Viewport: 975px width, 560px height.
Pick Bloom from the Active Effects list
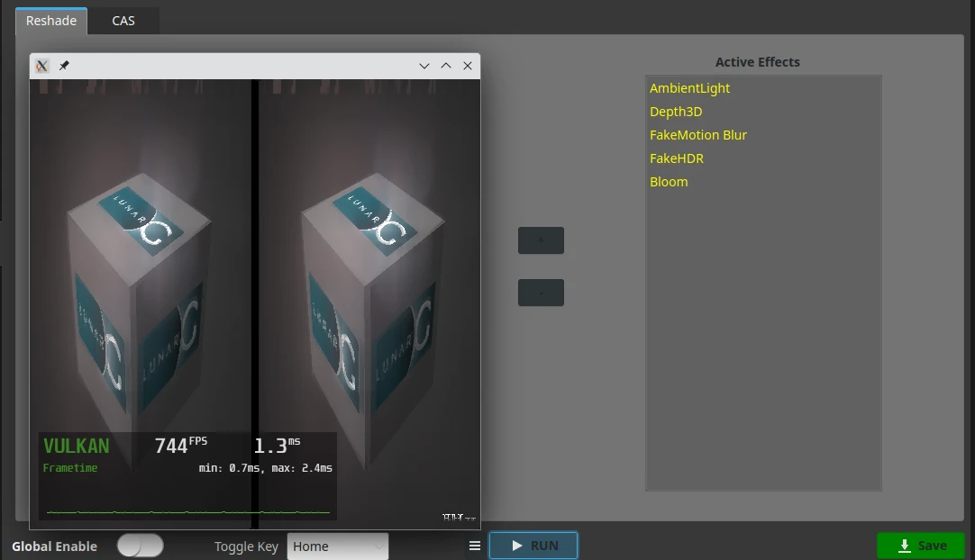(669, 182)
